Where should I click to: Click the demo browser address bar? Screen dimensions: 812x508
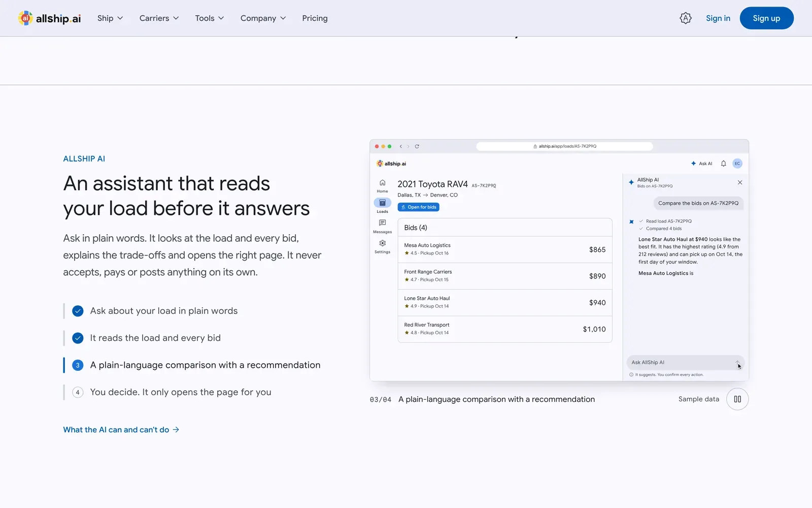pyautogui.click(x=564, y=146)
